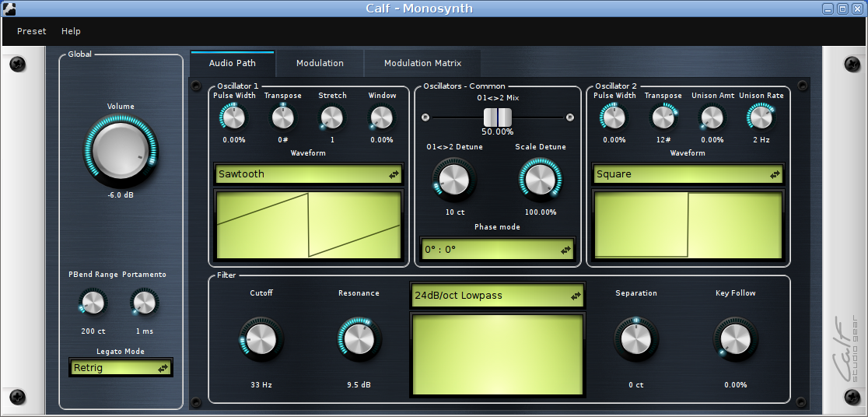
Task: Close the Calf Monosynth window
Action: (x=856, y=9)
